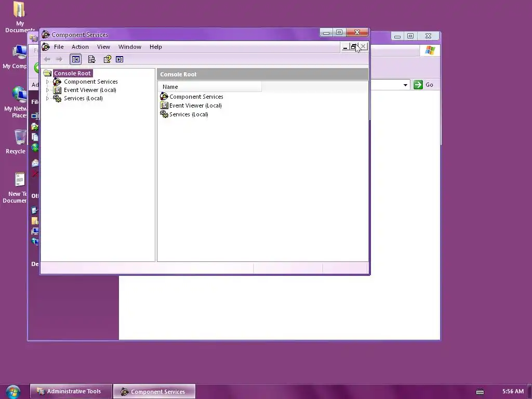This screenshot has width=532, height=399.
Task: Click the keyboard icon in system tray
Action: 480,392
